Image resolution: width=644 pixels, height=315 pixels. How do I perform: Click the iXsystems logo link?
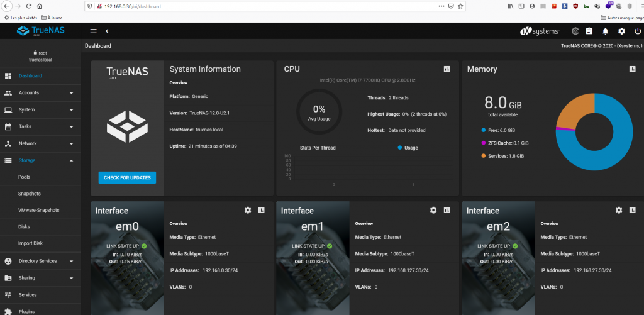click(x=540, y=31)
